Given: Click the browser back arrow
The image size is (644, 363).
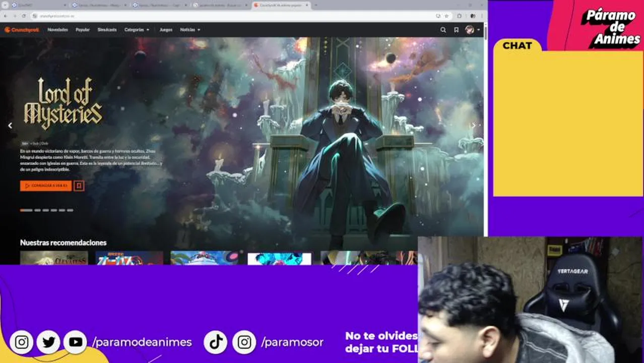Looking at the screenshot, I should coord(6,16).
